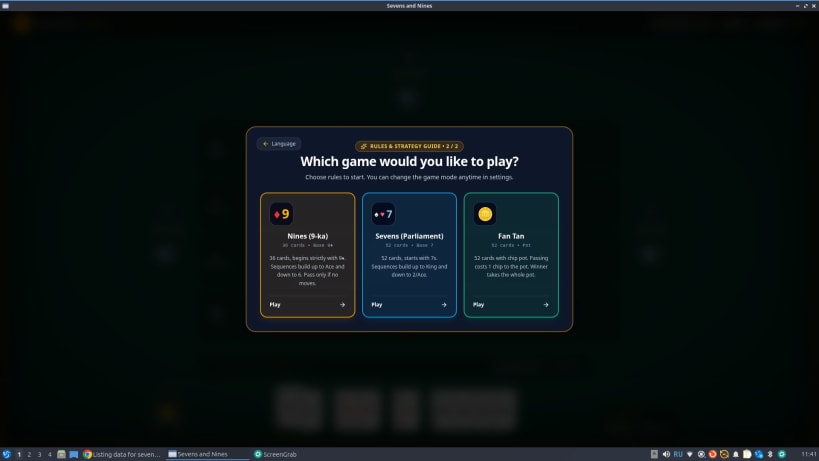This screenshot has width=819, height=461.
Task: Click the arrow on the Nines (9-ka) card
Action: point(342,304)
